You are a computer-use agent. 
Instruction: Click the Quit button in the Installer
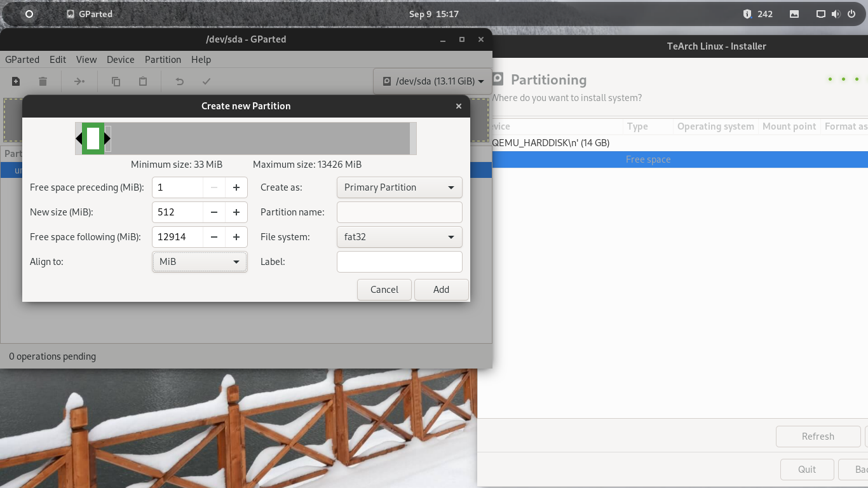[807, 470]
